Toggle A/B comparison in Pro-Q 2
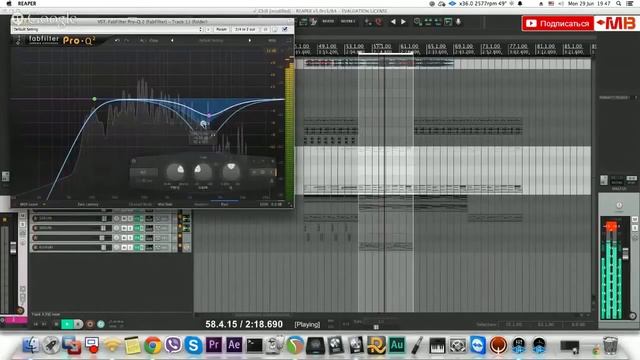 pos(143,40)
